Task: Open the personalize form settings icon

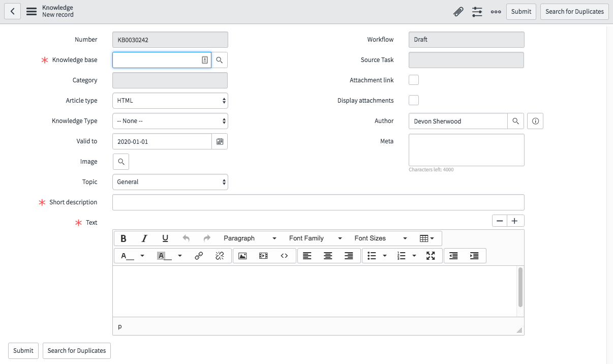Action: [477, 12]
